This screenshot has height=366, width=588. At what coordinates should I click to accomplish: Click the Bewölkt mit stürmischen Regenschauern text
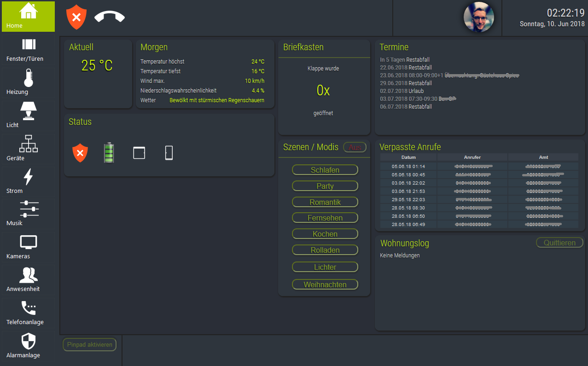tap(217, 100)
